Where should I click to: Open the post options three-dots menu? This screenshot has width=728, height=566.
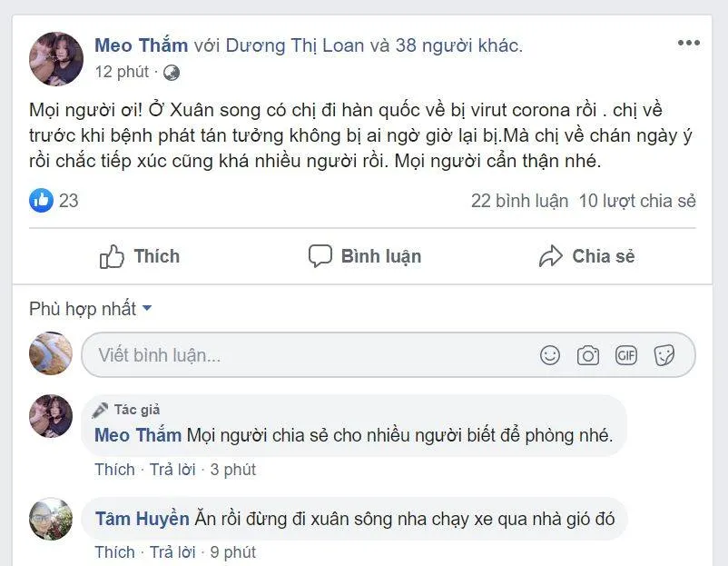coord(688,44)
